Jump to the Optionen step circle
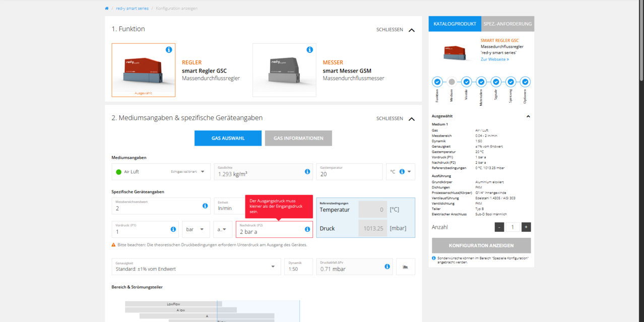Image resolution: width=644 pixels, height=322 pixels. [525, 82]
